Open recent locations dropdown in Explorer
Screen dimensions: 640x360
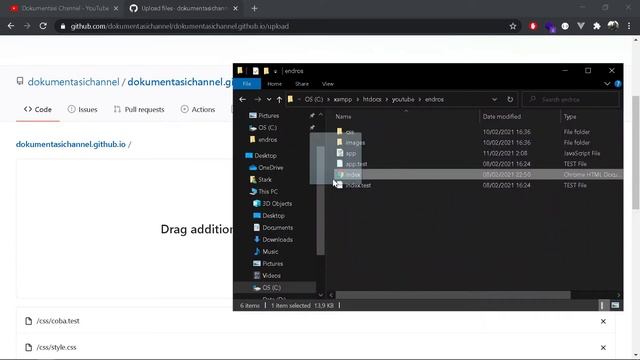(269, 99)
